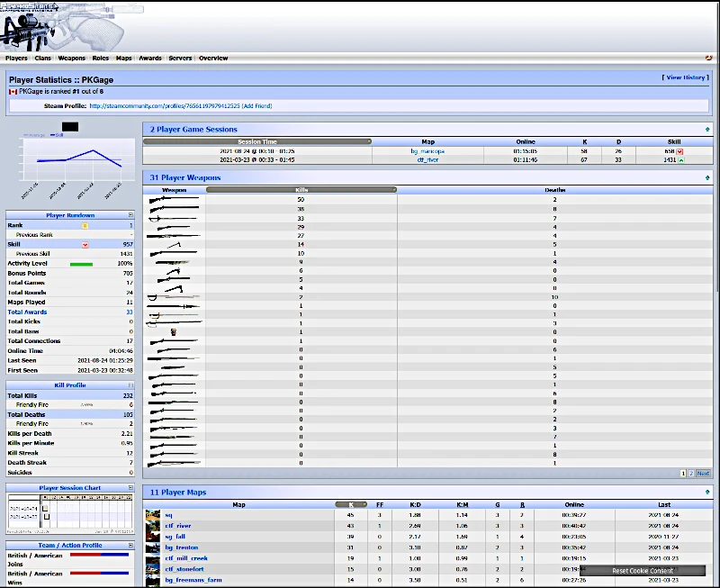Click the yellow rank icon in Player Rundown
Screen dimensions: 720x588
tap(85, 226)
